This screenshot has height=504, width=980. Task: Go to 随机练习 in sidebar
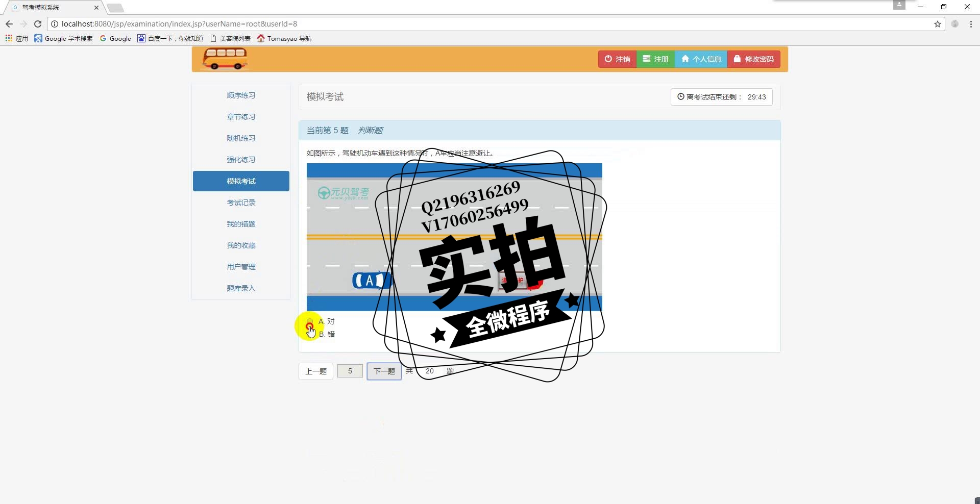[x=241, y=138]
